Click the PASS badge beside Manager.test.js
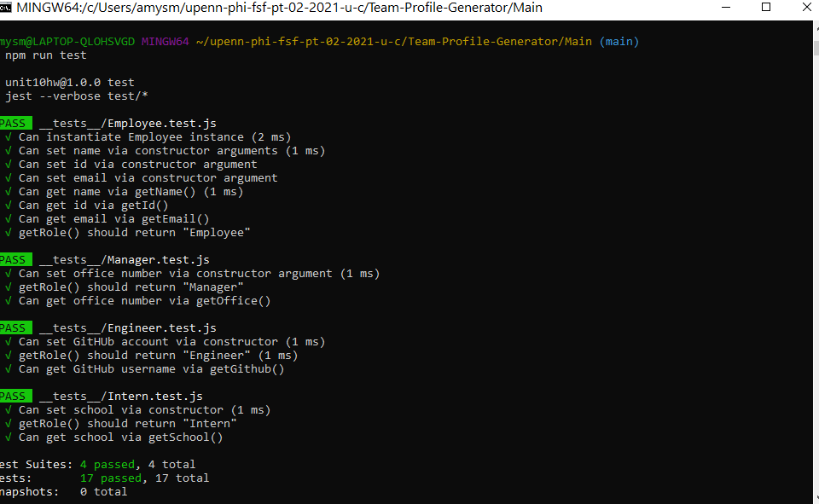This screenshot has height=504, width=819. coord(15,258)
